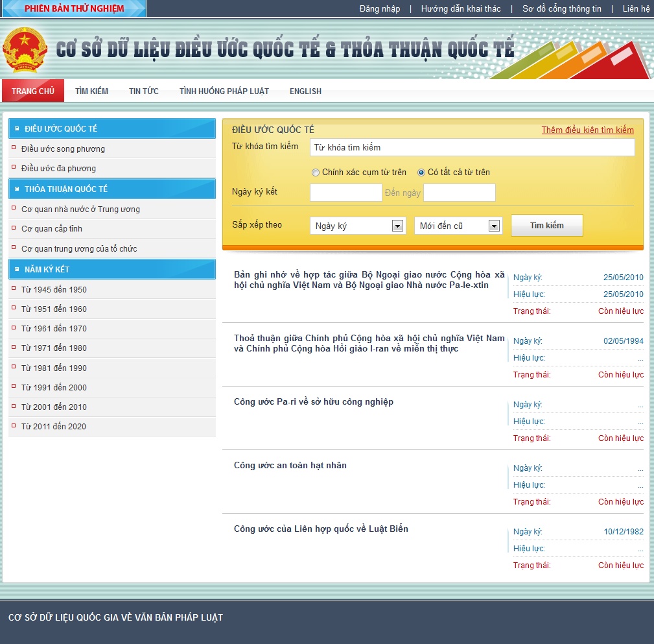Open 'Công ước của Liên hợp quốc về Luật Biển'
Screen dimensions: 654x644
click(x=321, y=529)
